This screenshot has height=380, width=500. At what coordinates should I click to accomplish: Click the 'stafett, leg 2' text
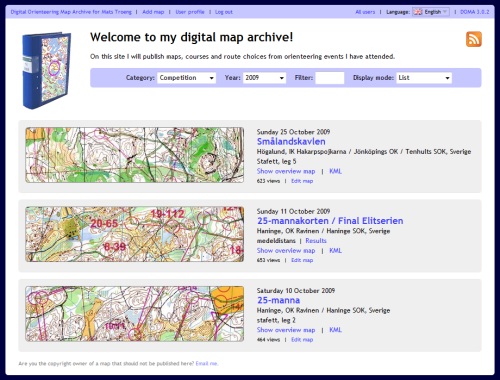tap(276, 320)
